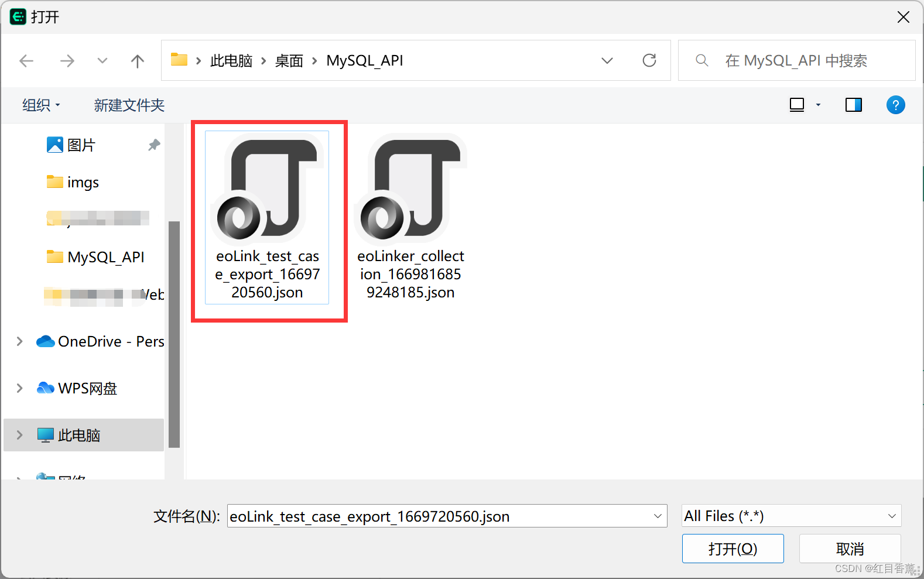Click the imgs folder icon
Image resolution: width=924 pixels, height=579 pixels.
(x=55, y=181)
